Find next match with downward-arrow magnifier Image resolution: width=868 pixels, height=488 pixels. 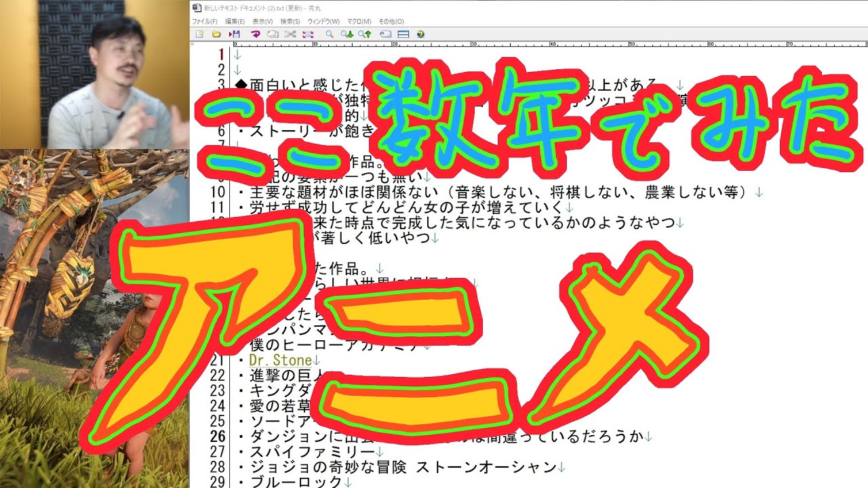click(x=348, y=34)
